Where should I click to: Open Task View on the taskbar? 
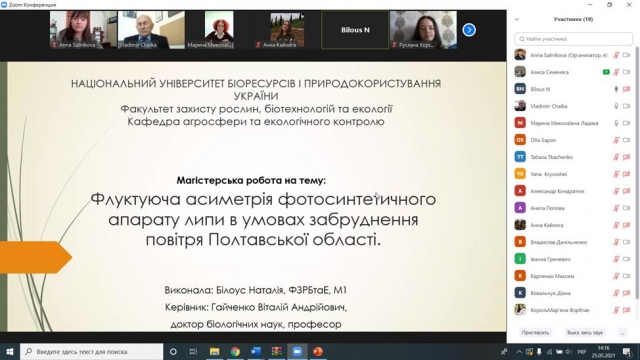tap(193, 351)
